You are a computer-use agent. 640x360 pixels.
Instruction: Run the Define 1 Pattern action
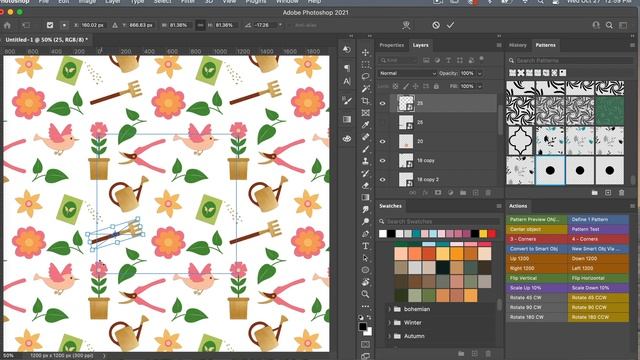coord(598,220)
